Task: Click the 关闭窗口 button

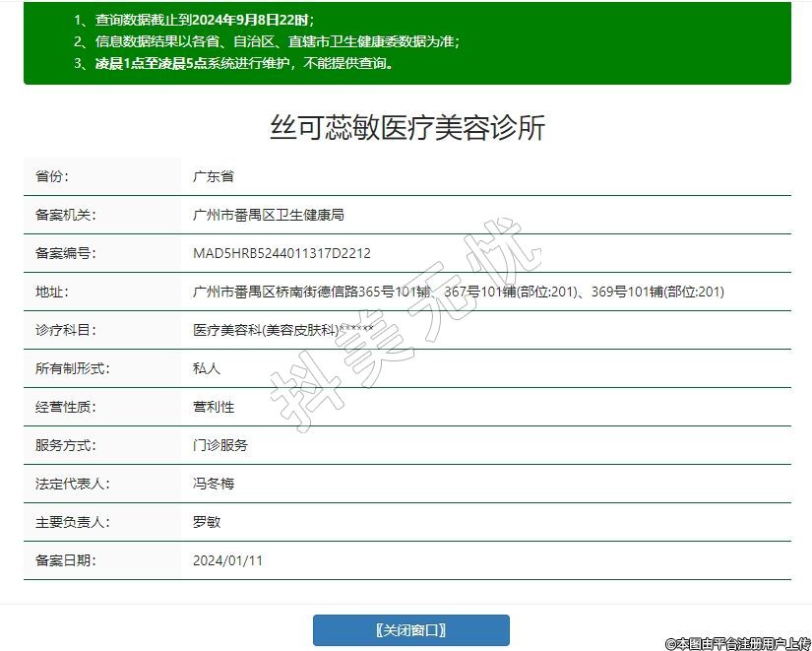Action: 410,630
